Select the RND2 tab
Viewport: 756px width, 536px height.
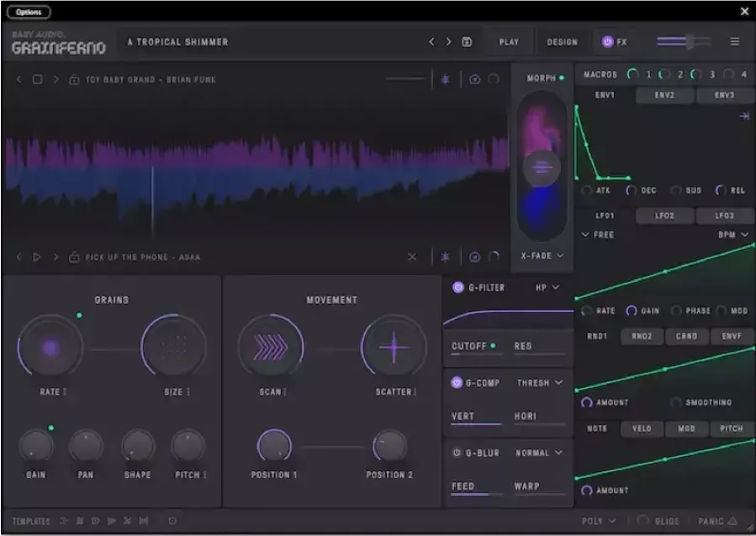(642, 337)
